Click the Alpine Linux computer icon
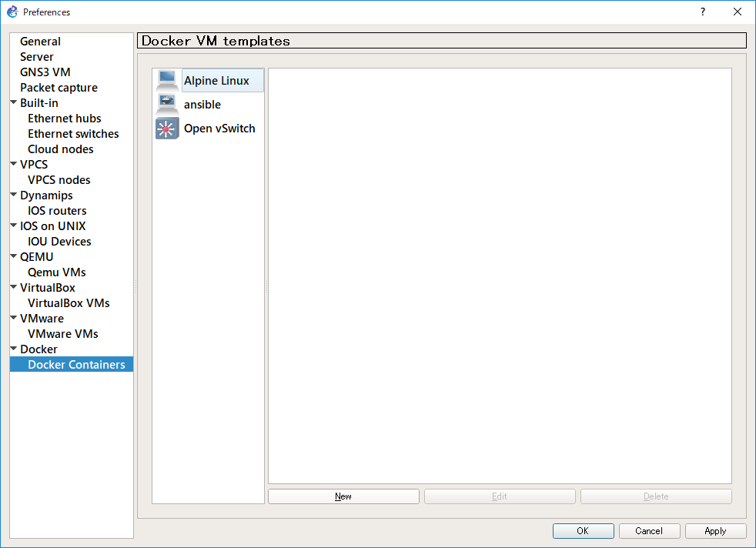This screenshot has height=548, width=756. click(x=167, y=80)
